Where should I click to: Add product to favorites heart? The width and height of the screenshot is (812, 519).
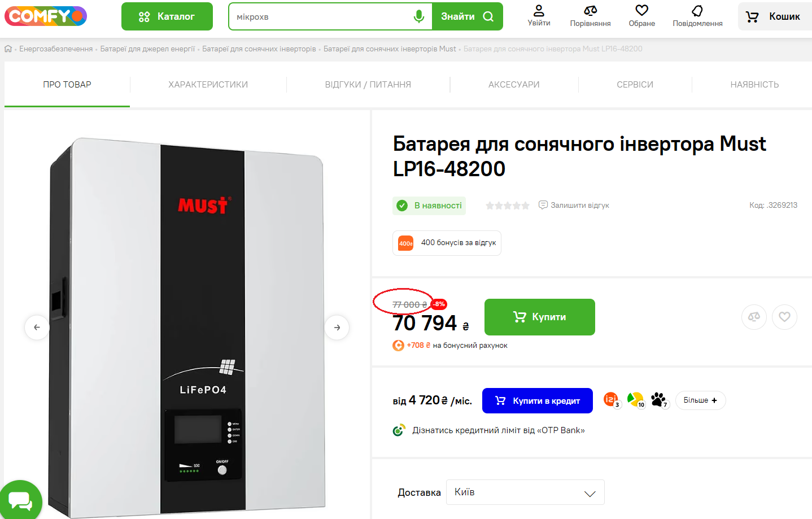(784, 317)
